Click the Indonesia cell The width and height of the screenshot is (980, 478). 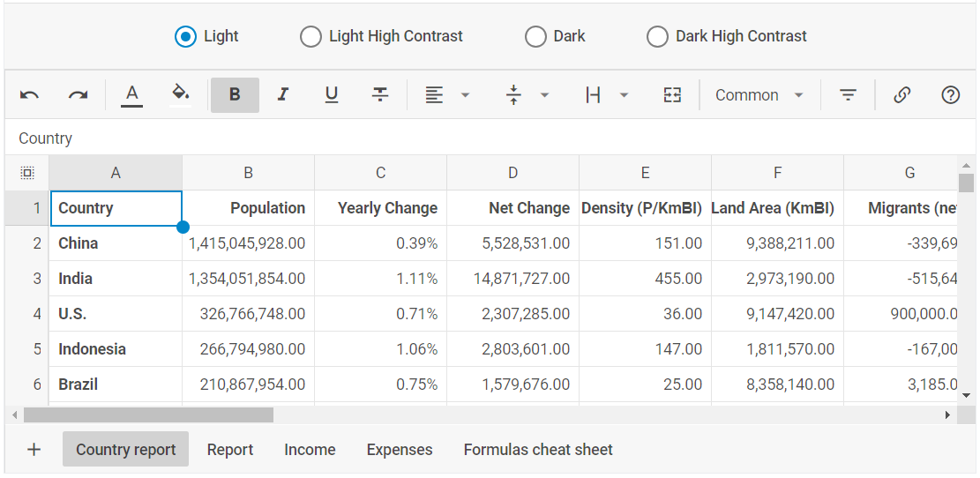116,348
